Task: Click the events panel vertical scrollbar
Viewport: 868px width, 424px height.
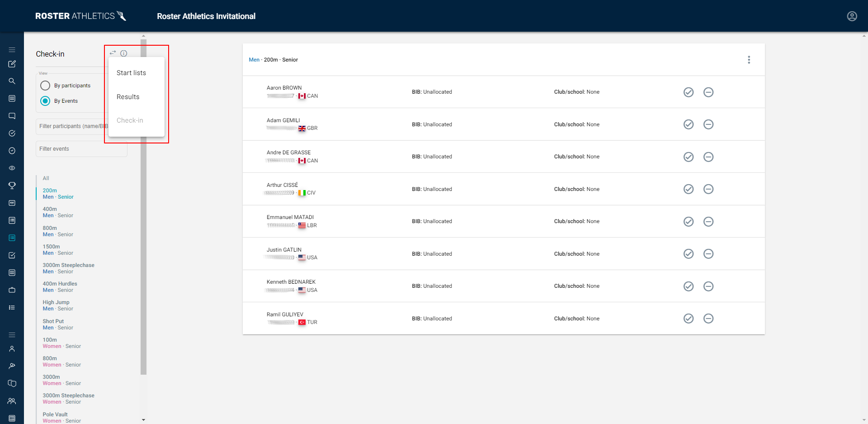Action: point(143,207)
